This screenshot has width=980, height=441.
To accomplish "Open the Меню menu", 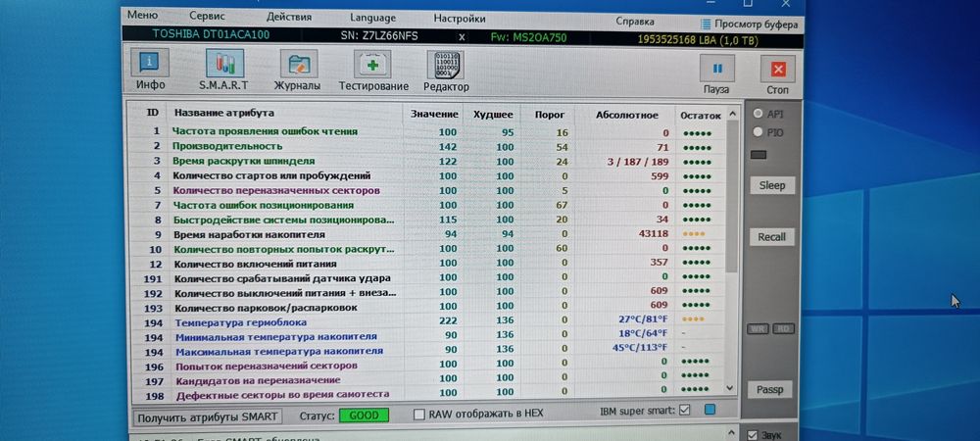I will point(142,15).
